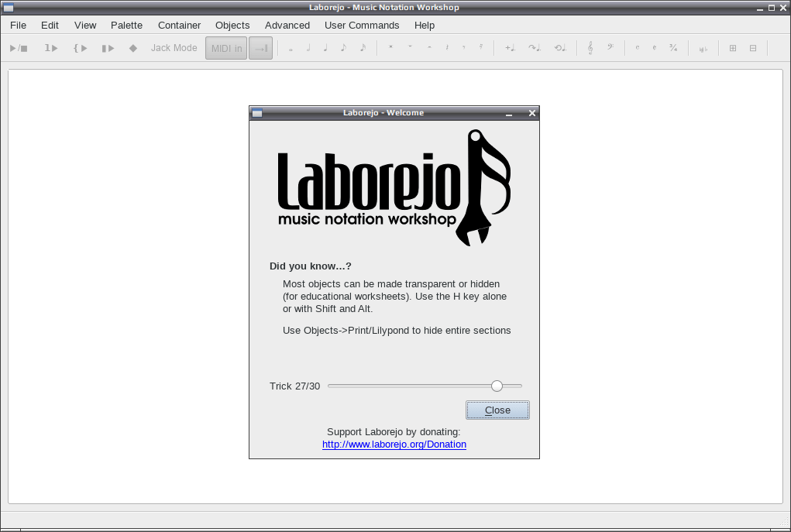Image resolution: width=791 pixels, height=532 pixels.
Task: Open the User Commands menu
Action: [x=362, y=26]
